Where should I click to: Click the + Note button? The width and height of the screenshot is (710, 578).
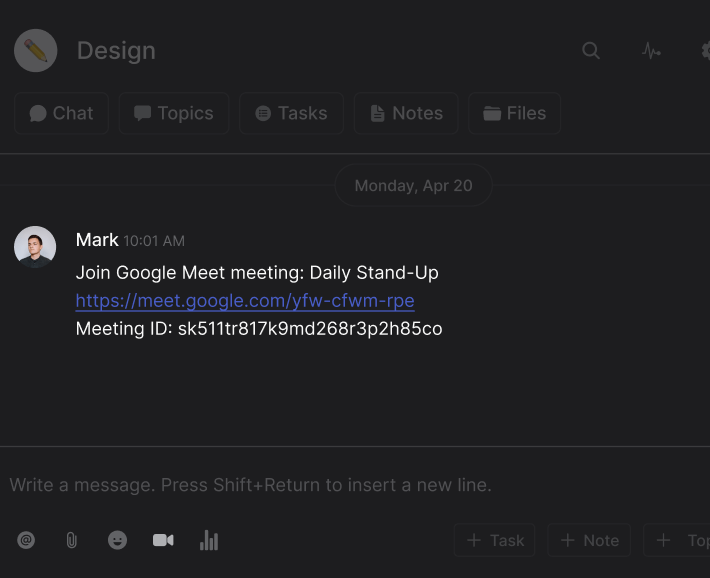click(x=589, y=540)
